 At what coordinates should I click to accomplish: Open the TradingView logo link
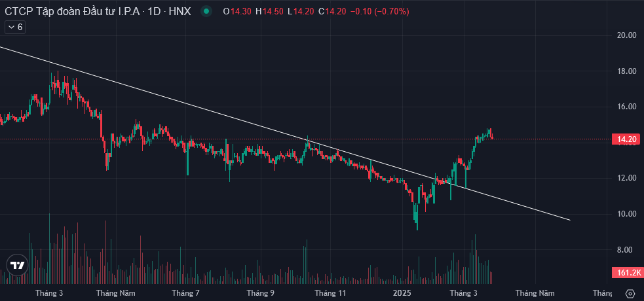(x=18, y=265)
